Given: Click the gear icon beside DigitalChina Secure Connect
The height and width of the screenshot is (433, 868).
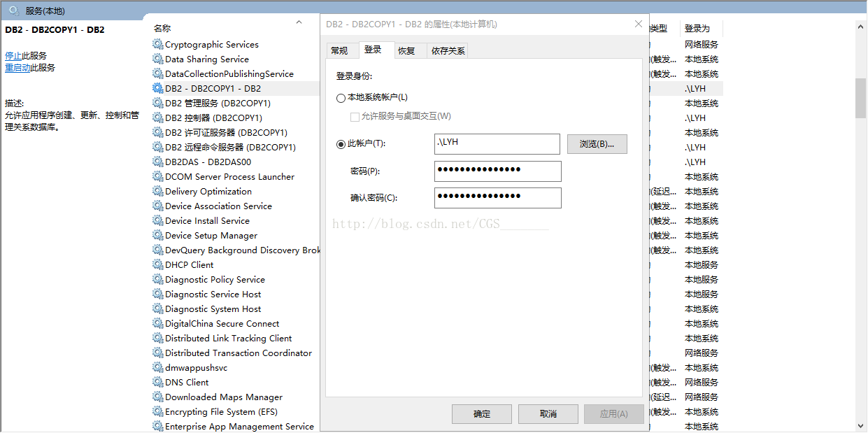Looking at the screenshot, I should [158, 323].
